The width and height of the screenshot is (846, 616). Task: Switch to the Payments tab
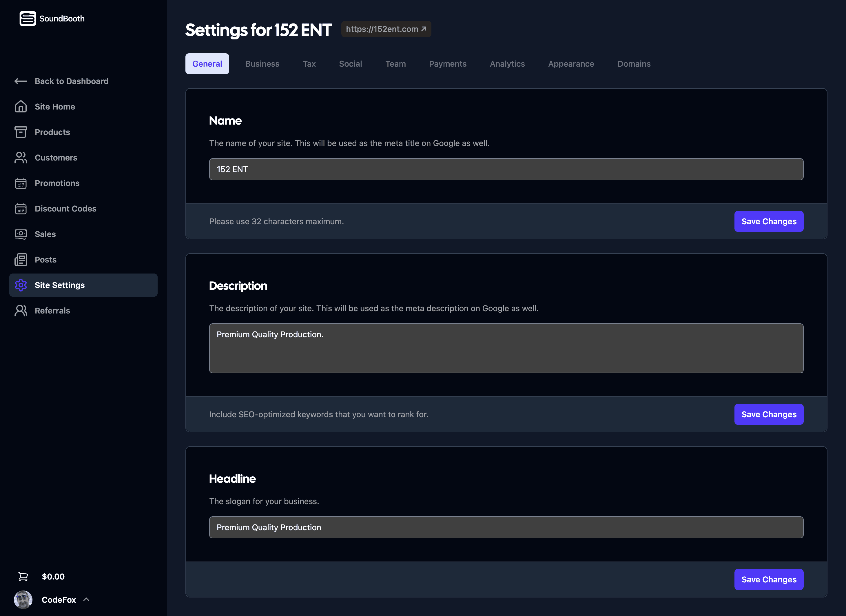tap(448, 63)
